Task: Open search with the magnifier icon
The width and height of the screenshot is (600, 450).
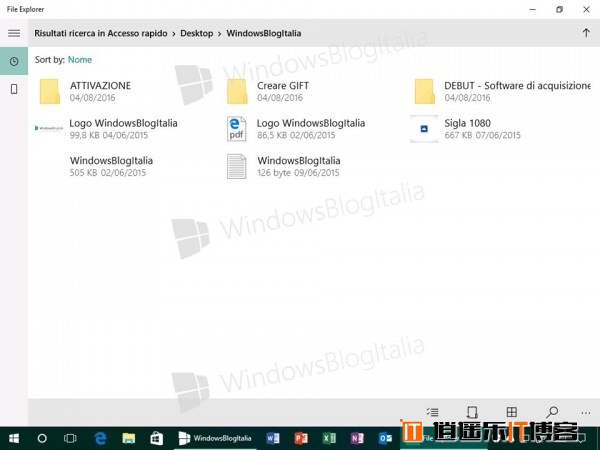Action: [552, 412]
